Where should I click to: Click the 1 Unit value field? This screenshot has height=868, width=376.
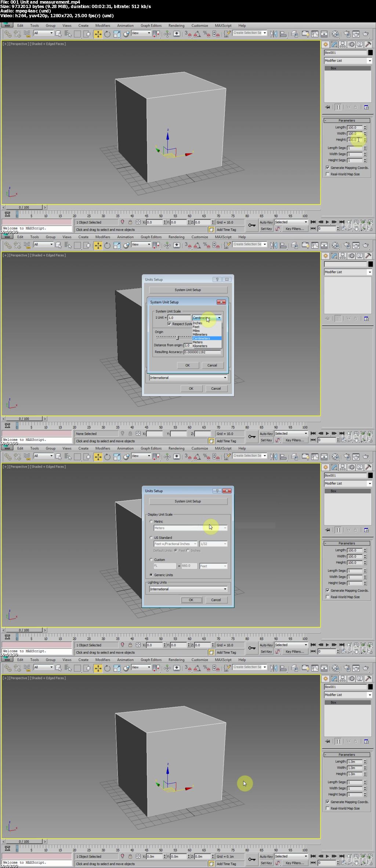pyautogui.click(x=179, y=317)
